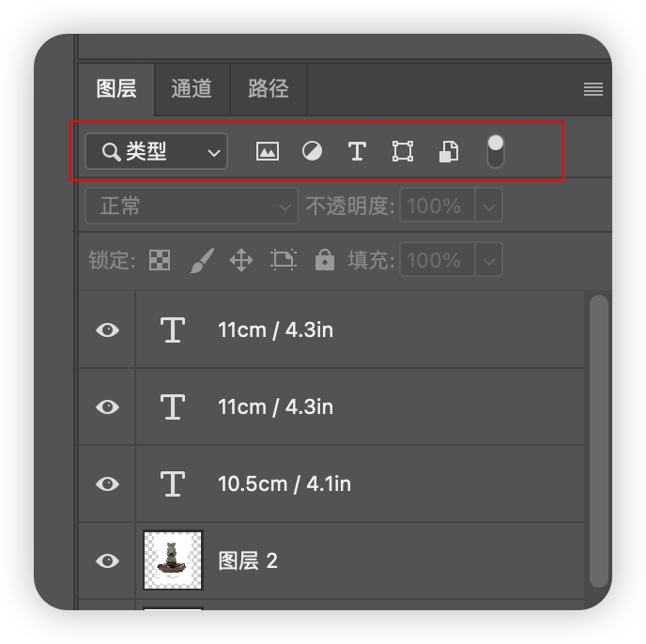This screenshot has height=644, width=646.
Task: Select second 11cm / 4.3in layer name
Action: (x=275, y=407)
